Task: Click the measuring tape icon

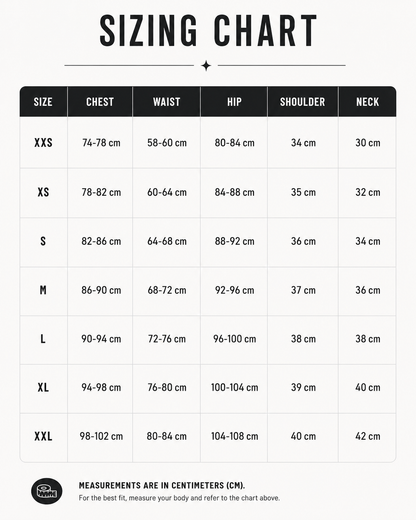Action: click(47, 491)
